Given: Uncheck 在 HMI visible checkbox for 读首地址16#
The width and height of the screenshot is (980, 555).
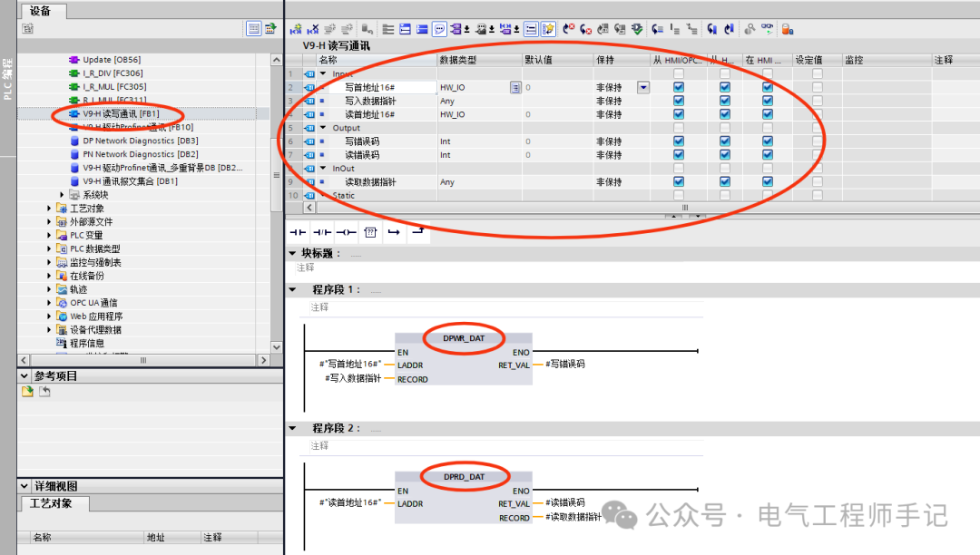Looking at the screenshot, I should tap(768, 114).
